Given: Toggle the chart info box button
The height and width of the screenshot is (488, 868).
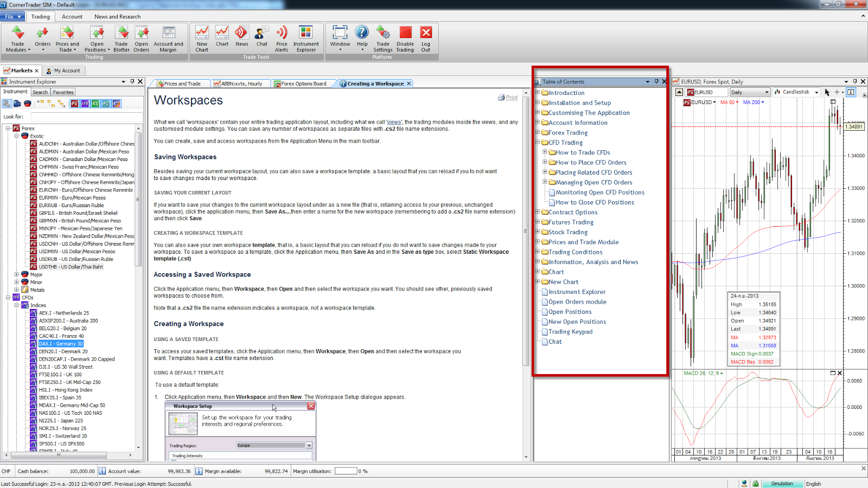Looking at the screenshot, I should tap(851, 92).
